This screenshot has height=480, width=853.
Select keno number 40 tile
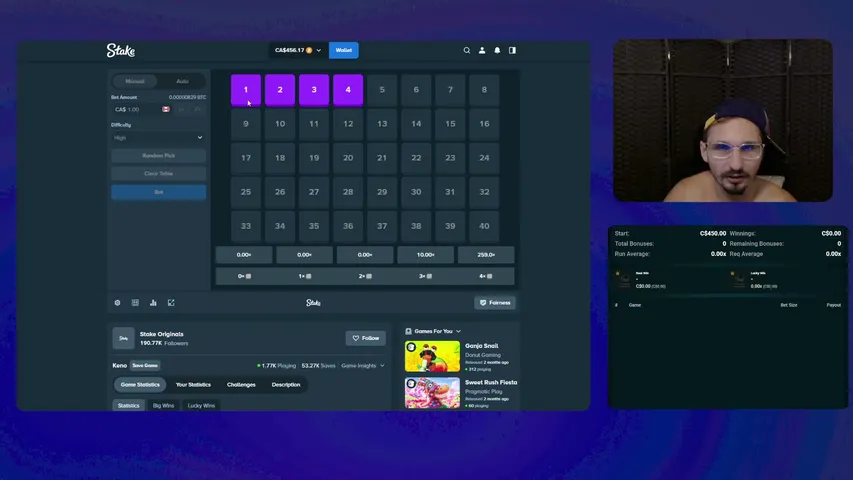pyautogui.click(x=484, y=226)
